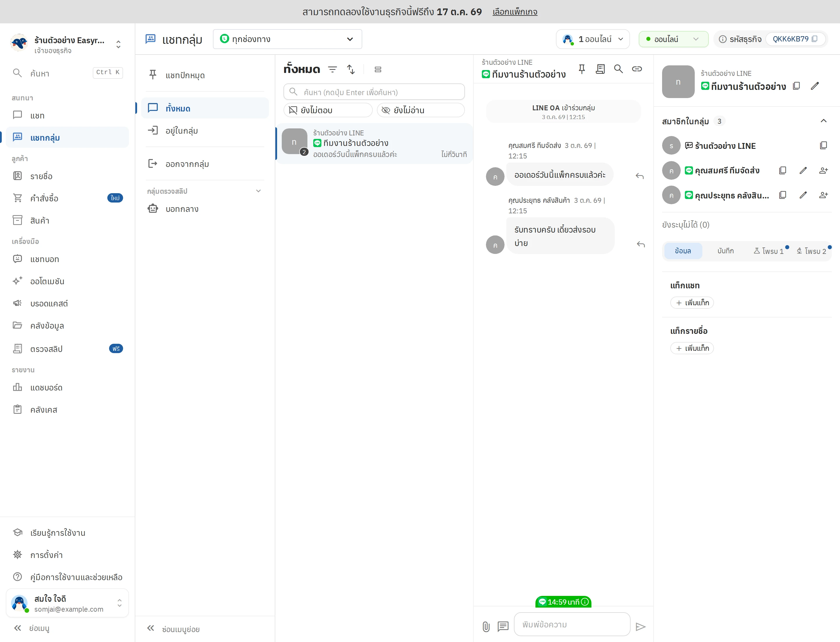This screenshot has height=642, width=840.
Task: Toggle the ยังไม่ตอบ filter
Action: (x=328, y=110)
